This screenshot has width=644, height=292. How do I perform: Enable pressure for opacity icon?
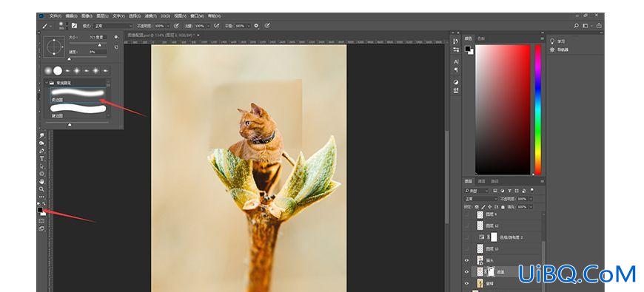point(176,26)
